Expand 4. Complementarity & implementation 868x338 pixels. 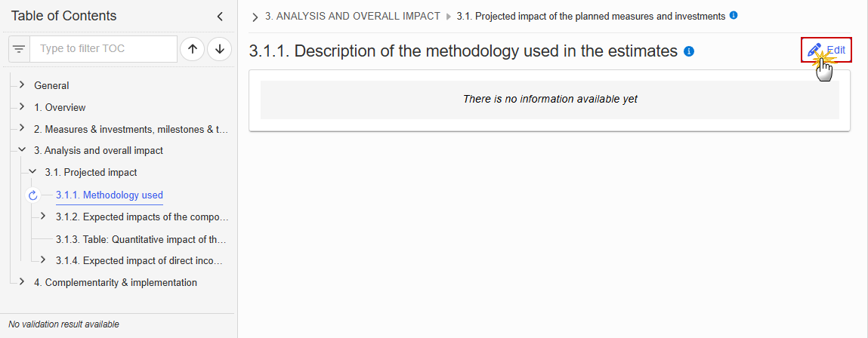pos(22,281)
